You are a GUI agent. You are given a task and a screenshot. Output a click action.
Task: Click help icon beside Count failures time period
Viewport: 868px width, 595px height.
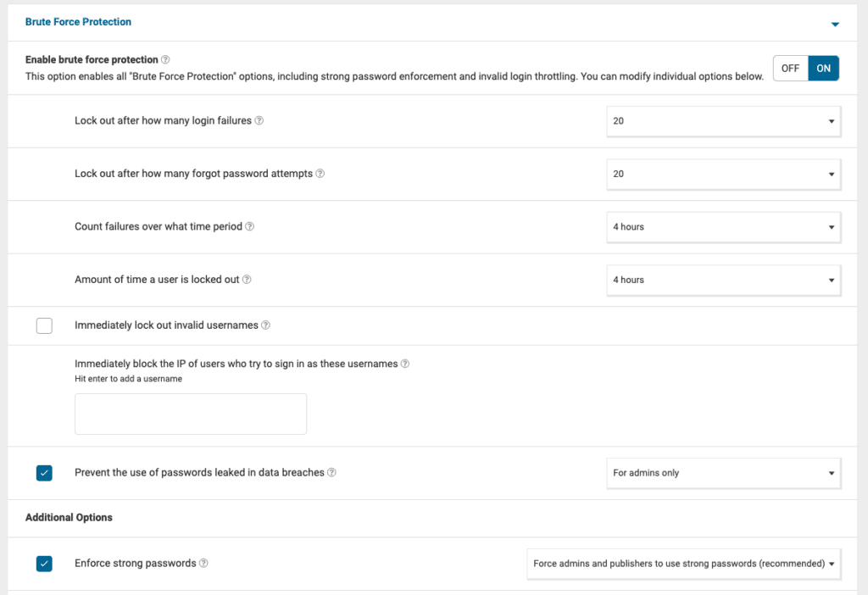pyautogui.click(x=250, y=227)
